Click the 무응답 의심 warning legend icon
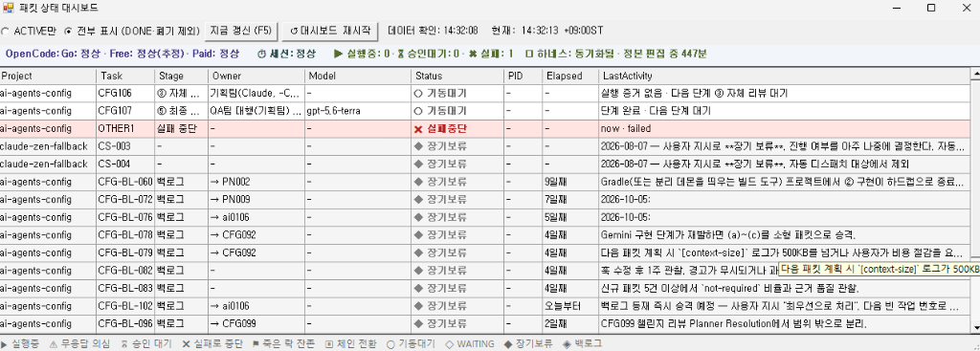The height and width of the screenshot is (351, 980). point(54,344)
